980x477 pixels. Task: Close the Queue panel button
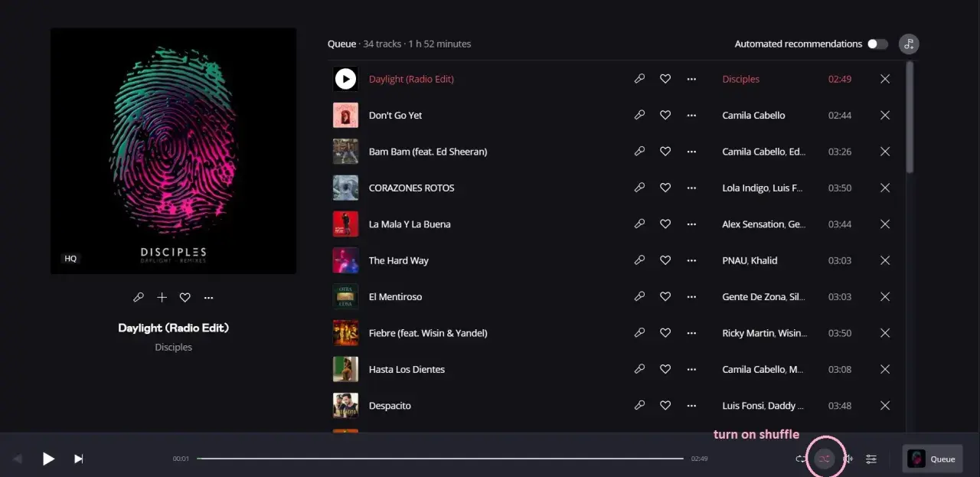pyautogui.click(x=932, y=459)
